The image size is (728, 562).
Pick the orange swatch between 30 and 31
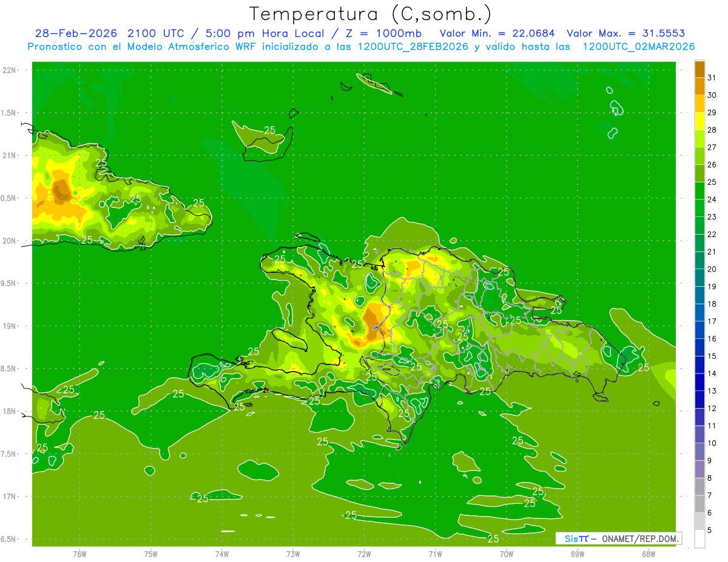point(699,87)
